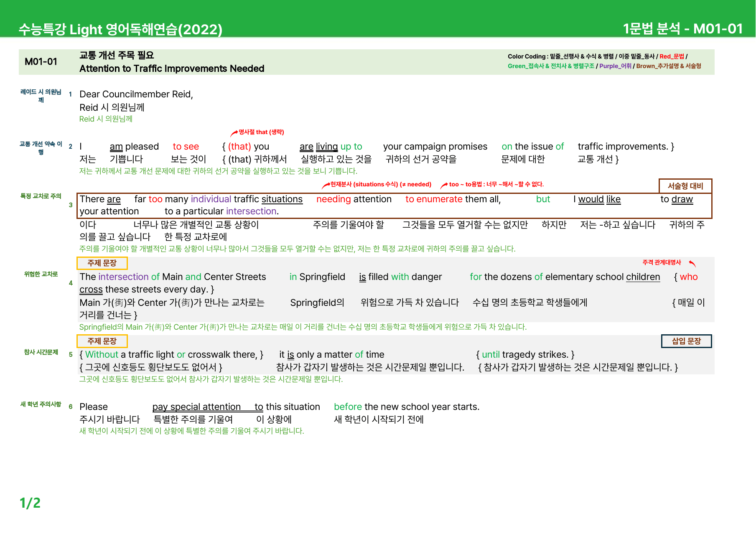Click the 주제 문장 label above sentence 4
This screenshot has width=756, height=534.
102,263
